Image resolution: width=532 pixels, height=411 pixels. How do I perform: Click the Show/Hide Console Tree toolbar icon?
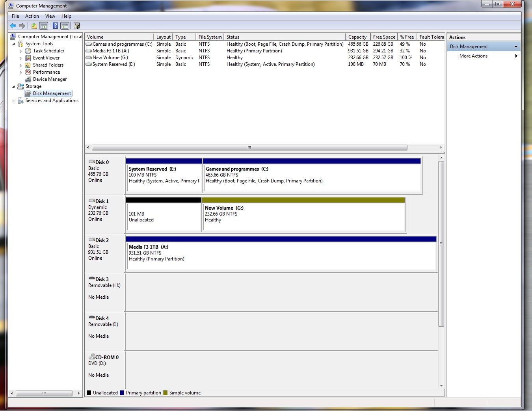click(44, 26)
